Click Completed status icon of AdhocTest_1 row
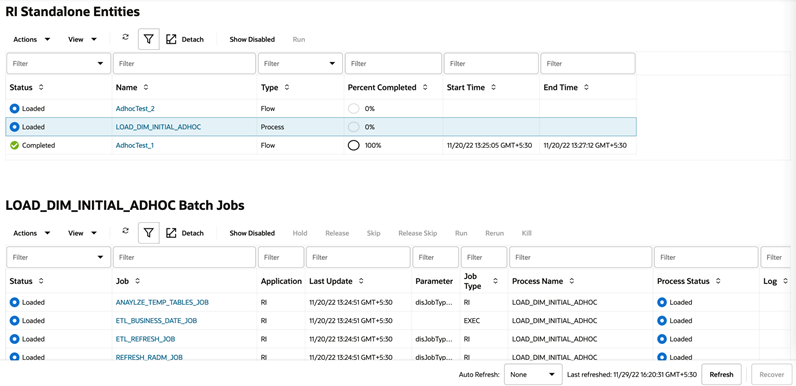Viewport: 796px width, 386px height. pos(14,145)
